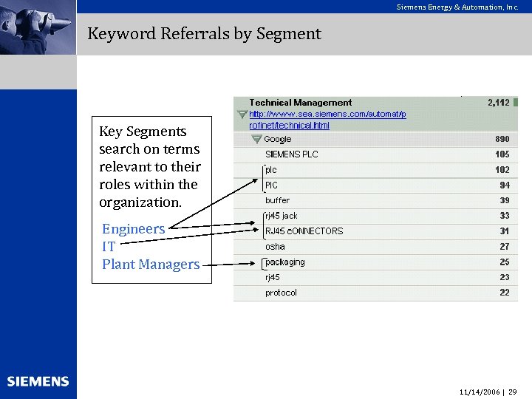Select the buffer keyword
Screen dimensions: 532x399
tap(278, 200)
